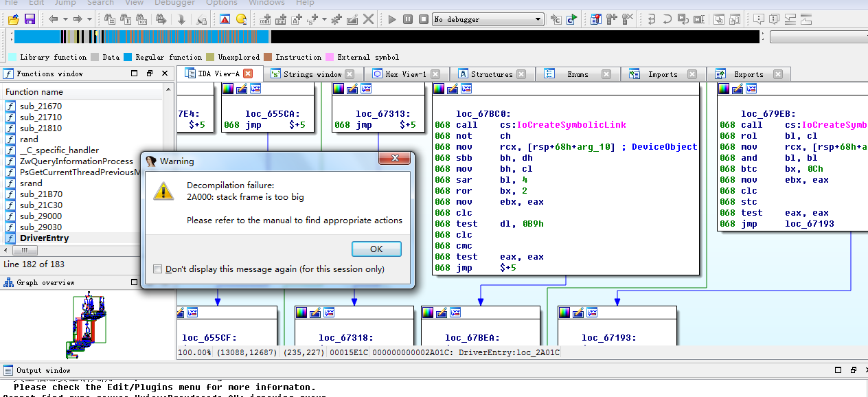
Task: Open the No debugger dropdown
Action: tap(488, 19)
